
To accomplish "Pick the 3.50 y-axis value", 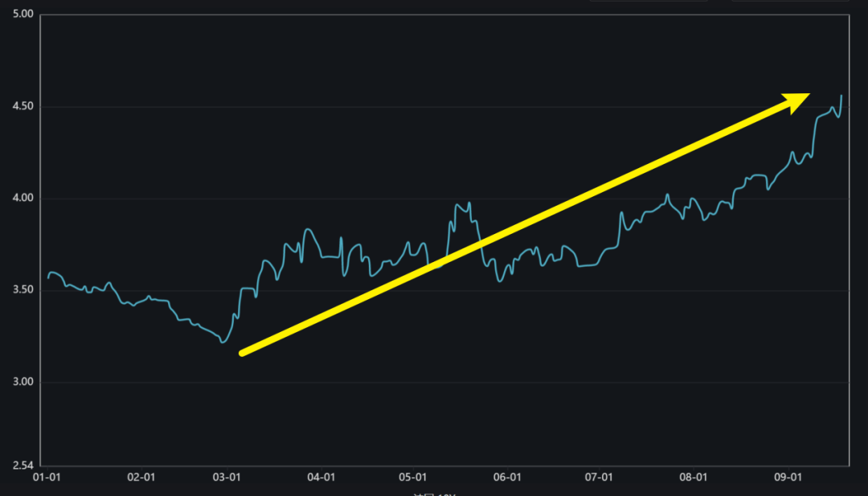I will click(x=23, y=290).
